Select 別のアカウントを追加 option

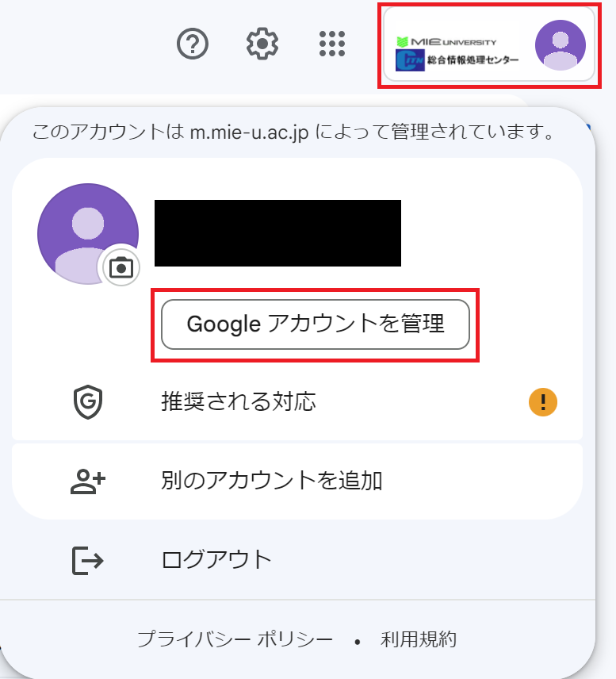click(297, 481)
